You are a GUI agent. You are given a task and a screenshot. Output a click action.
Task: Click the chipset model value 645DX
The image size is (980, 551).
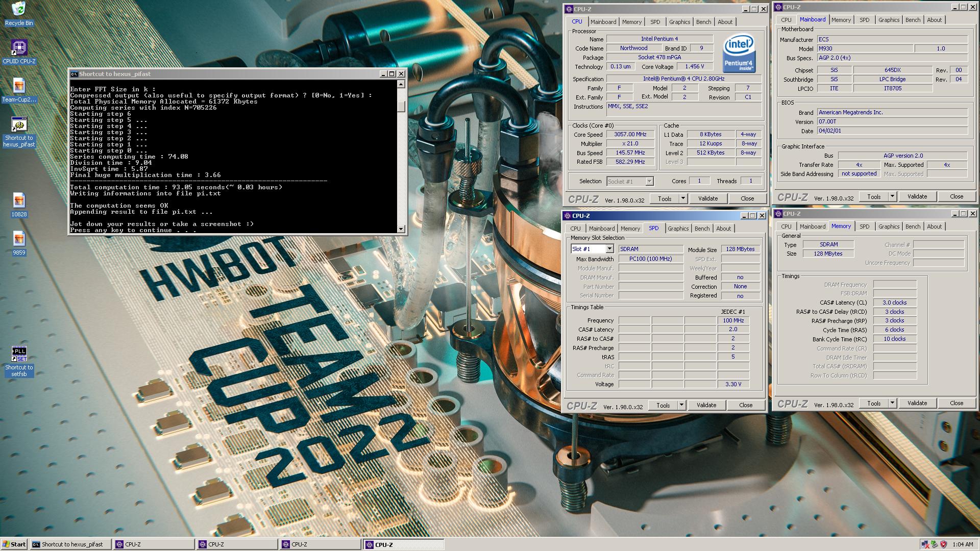point(893,70)
